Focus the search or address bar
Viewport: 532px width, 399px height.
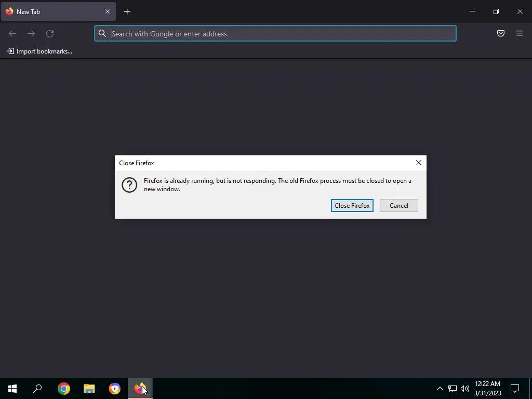click(275, 34)
